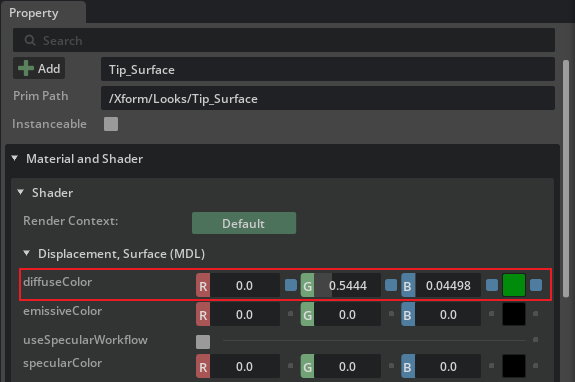The image size is (575, 382).
Task: Click the green plus Add icon
Action: [26, 68]
